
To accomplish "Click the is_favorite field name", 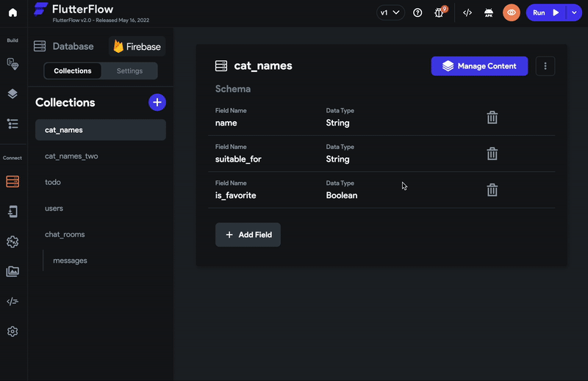I will [x=235, y=195].
